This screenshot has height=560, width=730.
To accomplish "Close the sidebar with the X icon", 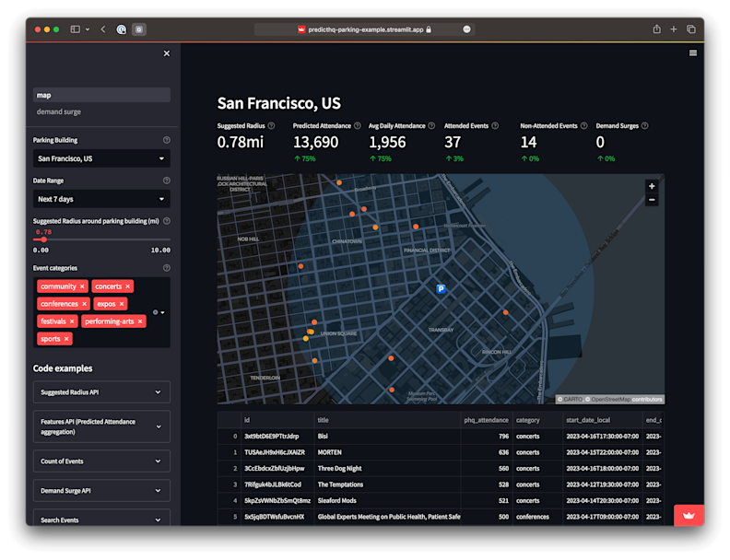I will point(167,53).
